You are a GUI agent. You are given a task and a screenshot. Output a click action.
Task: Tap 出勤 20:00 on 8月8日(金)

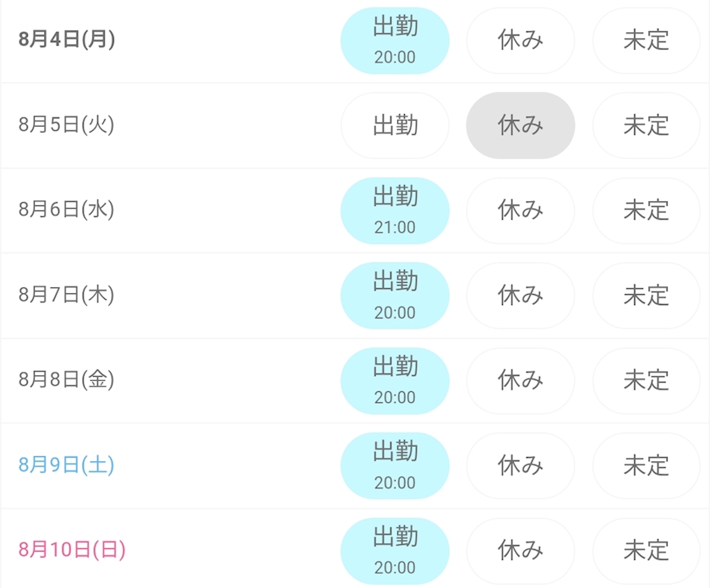[x=395, y=381]
